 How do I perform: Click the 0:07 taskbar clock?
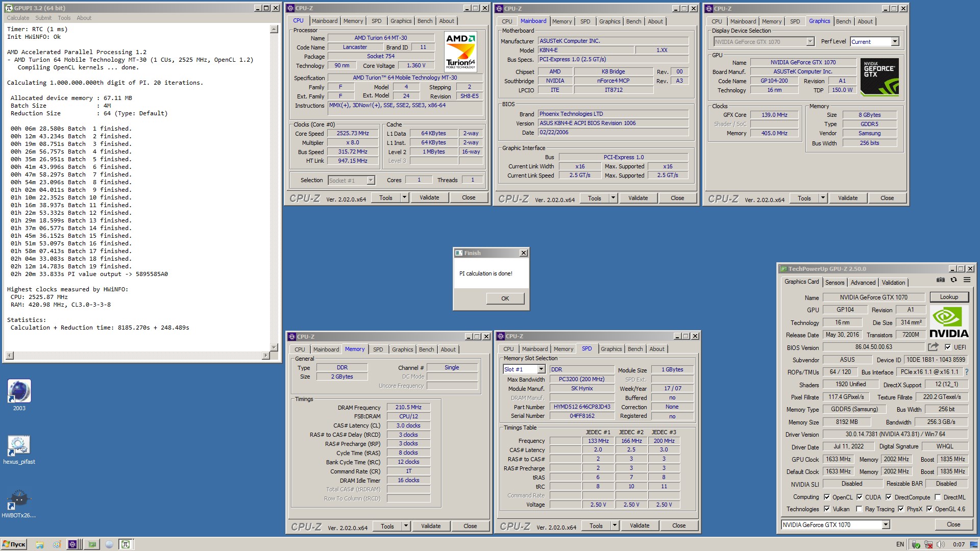[959, 544]
